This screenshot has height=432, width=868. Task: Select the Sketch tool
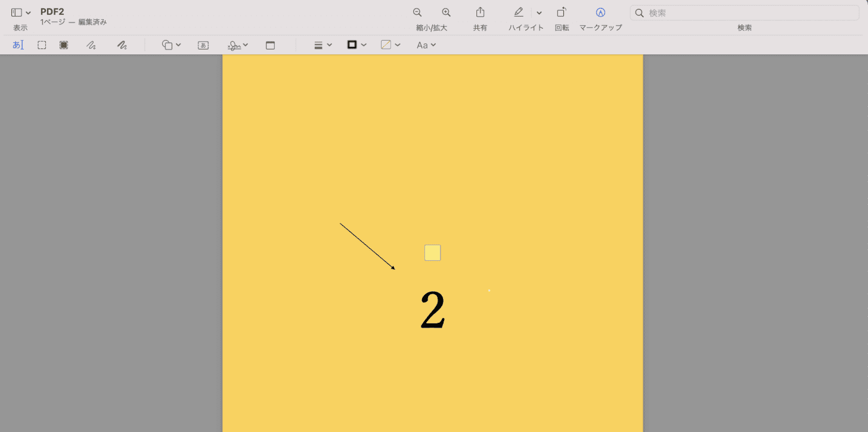pos(91,45)
